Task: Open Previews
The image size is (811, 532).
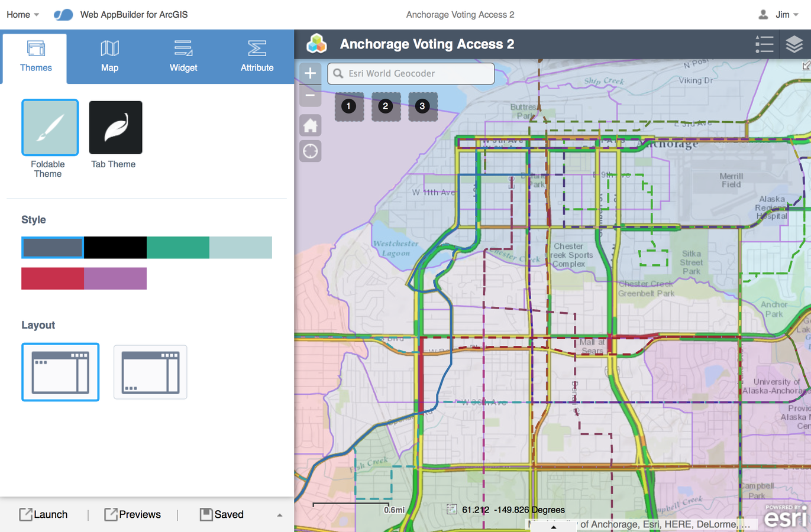Action: (133, 514)
